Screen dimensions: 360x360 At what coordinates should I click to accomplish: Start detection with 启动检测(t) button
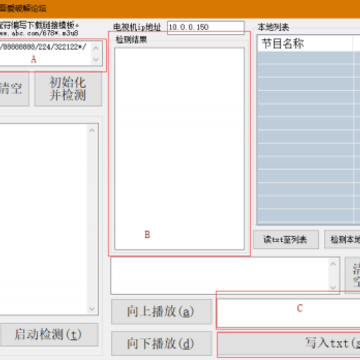click(x=48, y=334)
